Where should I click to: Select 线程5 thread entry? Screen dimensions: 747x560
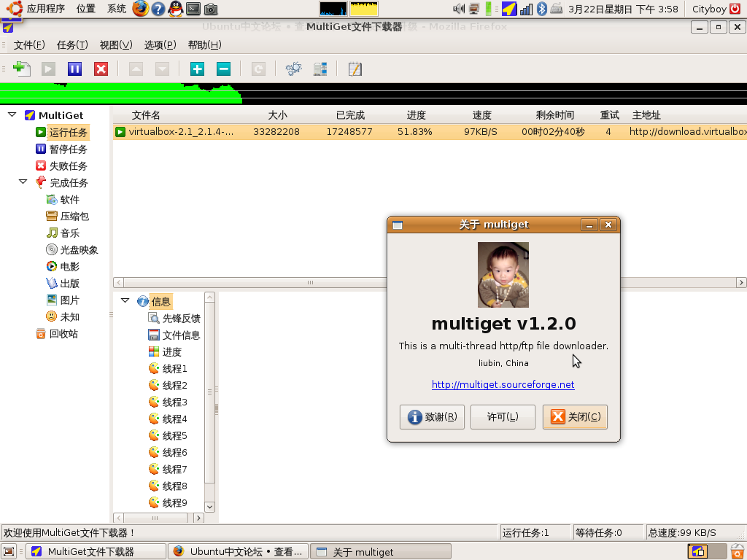coord(174,436)
